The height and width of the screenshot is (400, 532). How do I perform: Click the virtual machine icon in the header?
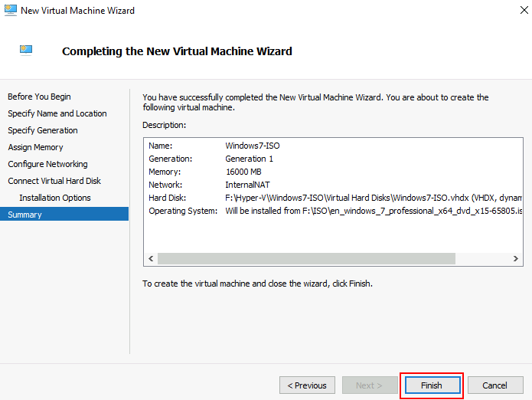tap(27, 51)
